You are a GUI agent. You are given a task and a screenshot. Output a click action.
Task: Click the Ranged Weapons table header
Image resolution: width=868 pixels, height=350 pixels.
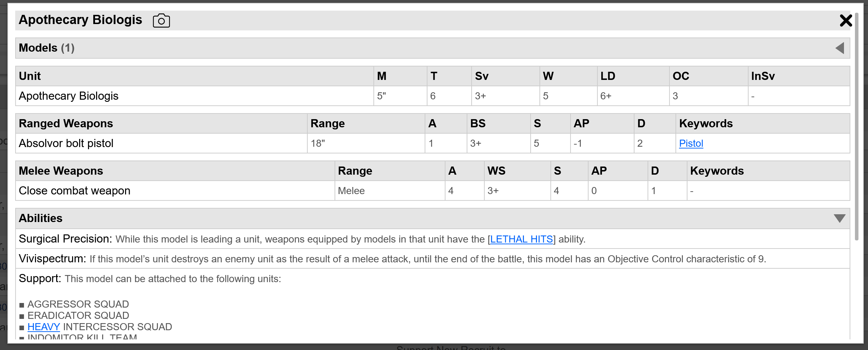click(x=66, y=123)
